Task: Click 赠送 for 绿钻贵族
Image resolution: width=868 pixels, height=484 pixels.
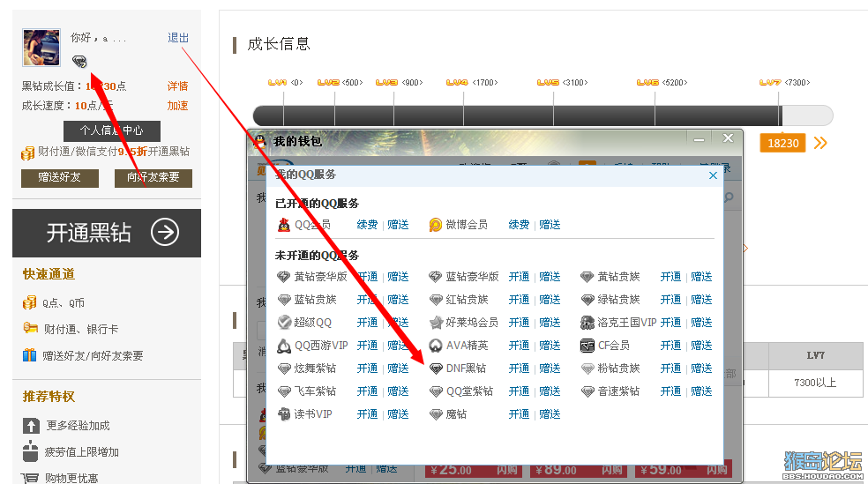Action: 701,299
